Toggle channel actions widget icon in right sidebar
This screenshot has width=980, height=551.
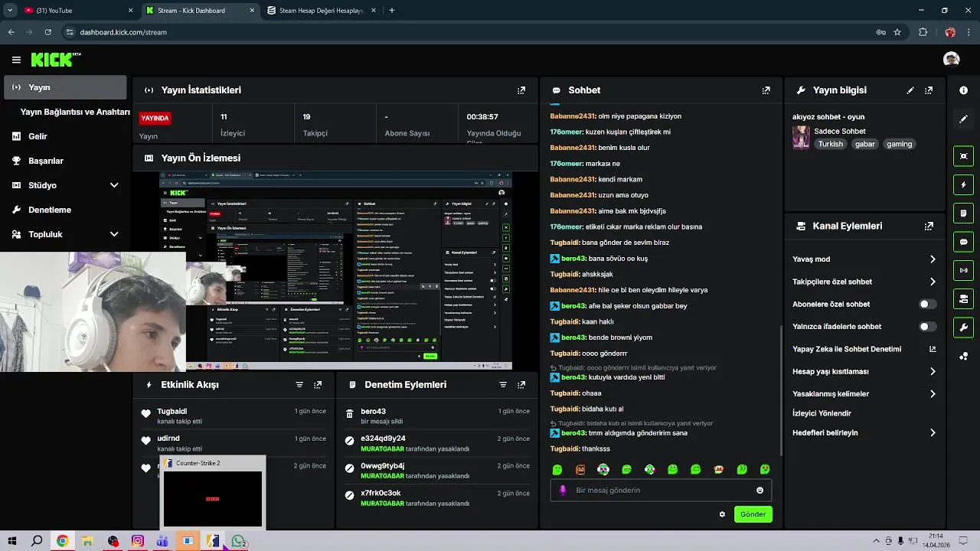pos(963,298)
